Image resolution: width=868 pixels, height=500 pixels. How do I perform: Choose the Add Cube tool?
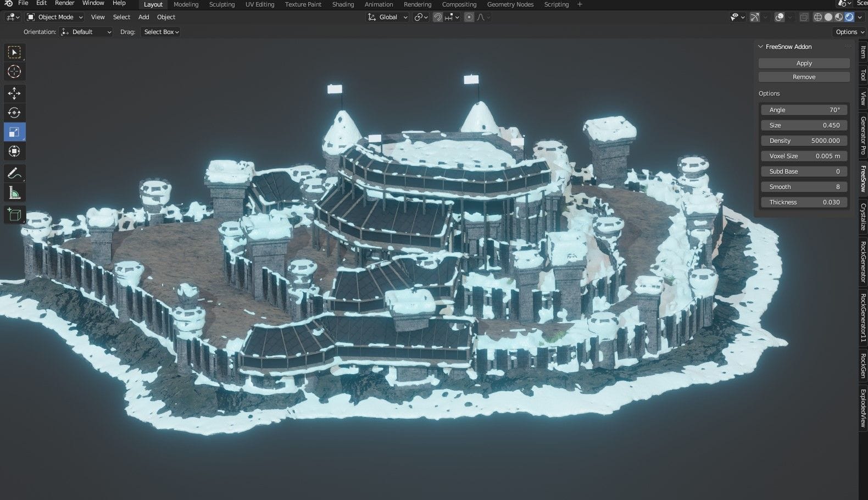pos(14,215)
